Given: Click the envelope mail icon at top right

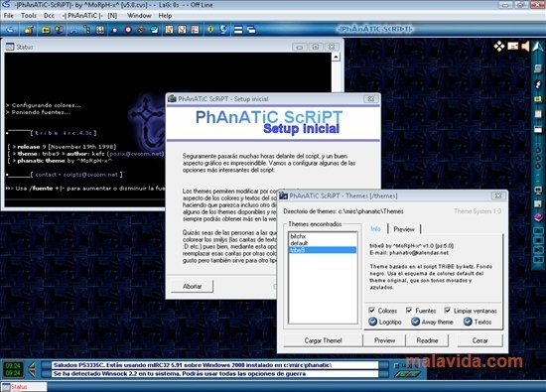Looking at the screenshot, I should 513,46.
